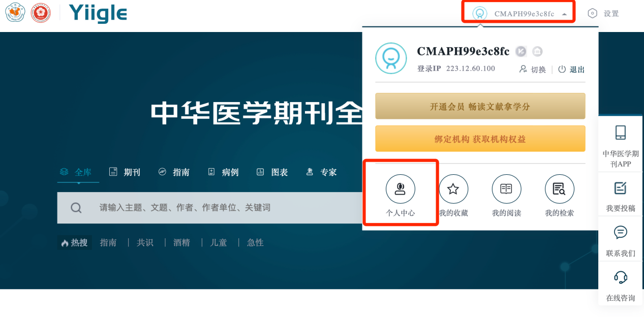Click 切换 switch account link
644x317 pixels.
coord(532,70)
